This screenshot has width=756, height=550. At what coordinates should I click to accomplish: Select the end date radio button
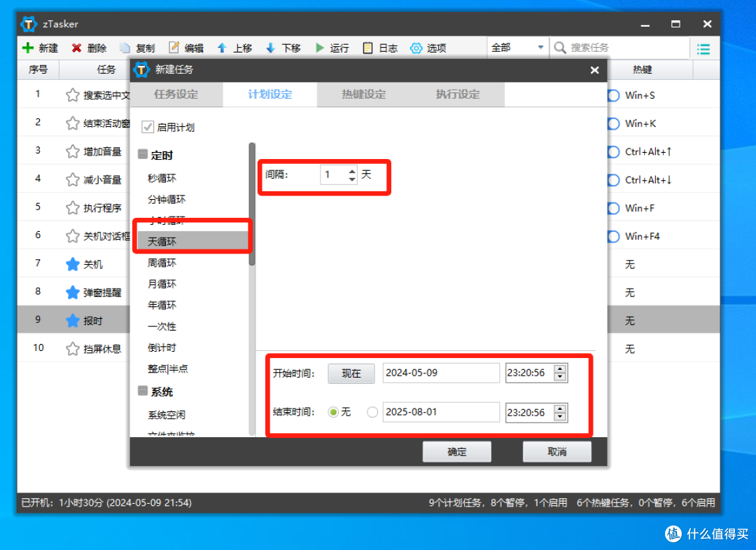[x=372, y=412]
